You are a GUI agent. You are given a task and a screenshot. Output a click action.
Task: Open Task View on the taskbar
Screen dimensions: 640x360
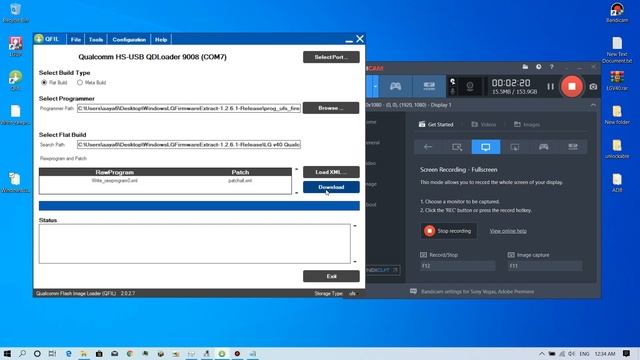tap(52, 353)
